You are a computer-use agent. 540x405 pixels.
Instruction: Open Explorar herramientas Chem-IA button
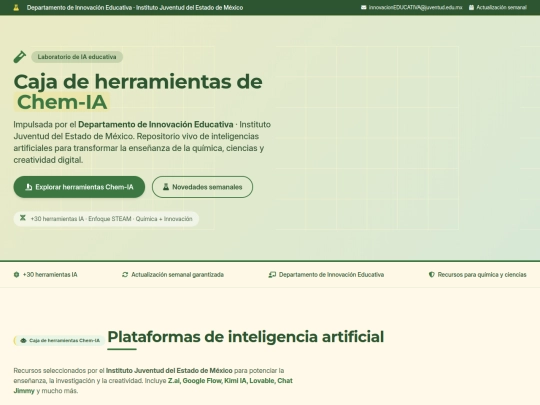point(79,187)
